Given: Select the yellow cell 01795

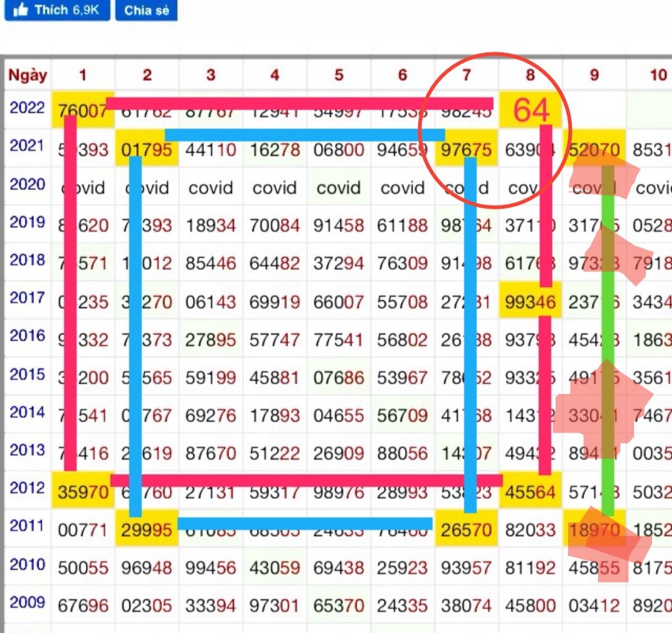Looking at the screenshot, I should pos(147,150).
